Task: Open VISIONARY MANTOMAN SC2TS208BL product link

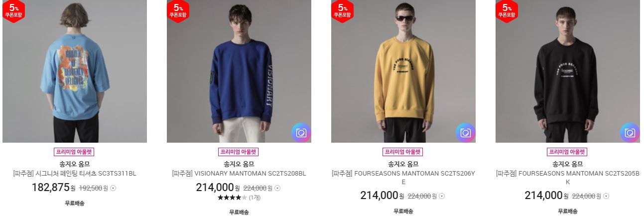Action: (x=239, y=174)
